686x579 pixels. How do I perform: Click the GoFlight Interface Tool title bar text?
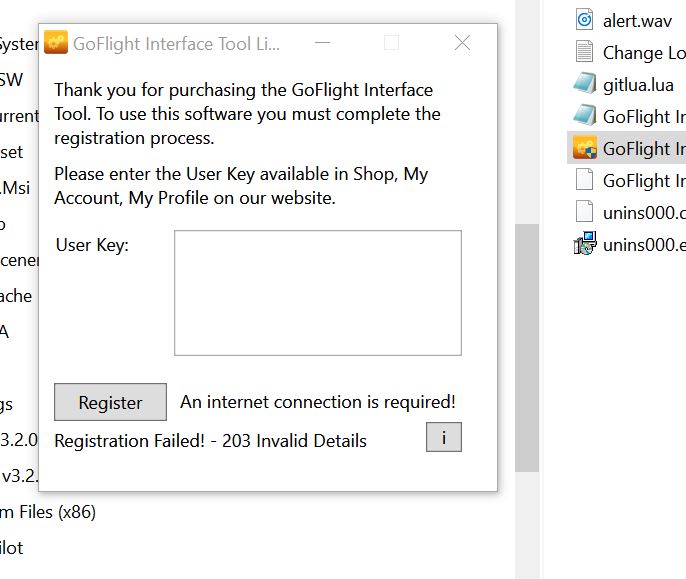177,44
